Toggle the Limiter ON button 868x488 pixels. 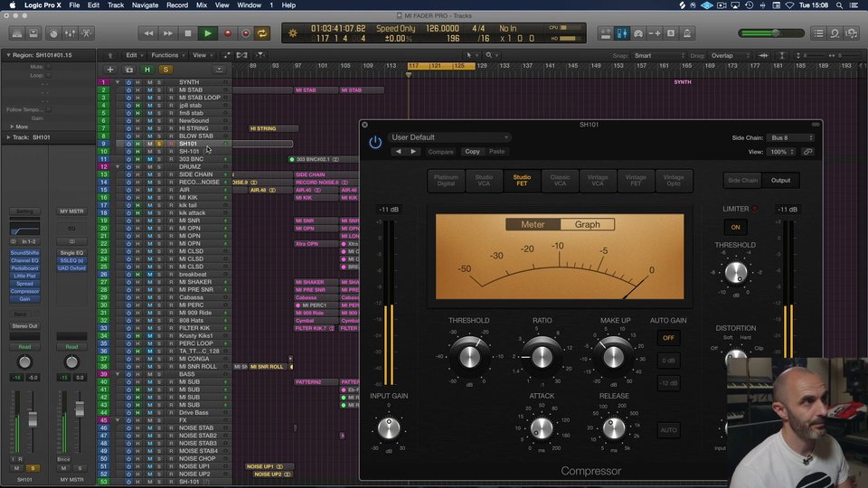pyautogui.click(x=735, y=228)
